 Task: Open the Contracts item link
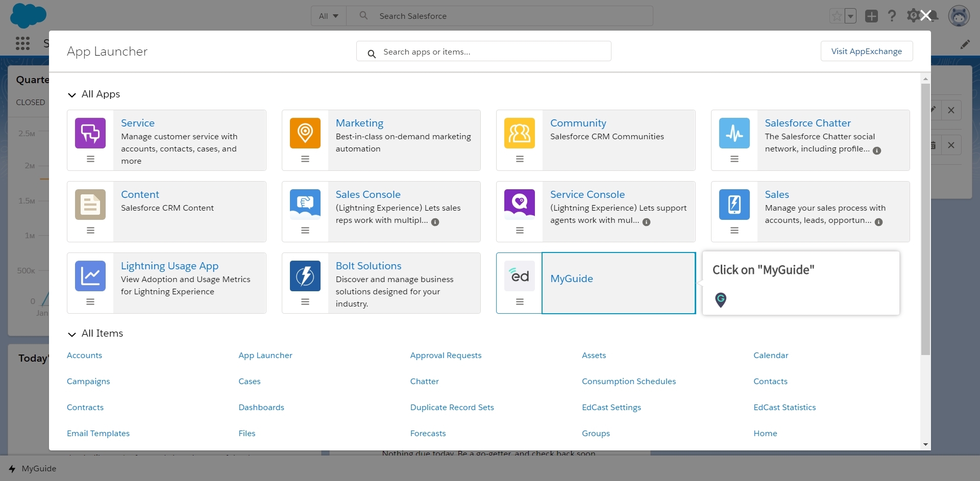pyautogui.click(x=85, y=407)
